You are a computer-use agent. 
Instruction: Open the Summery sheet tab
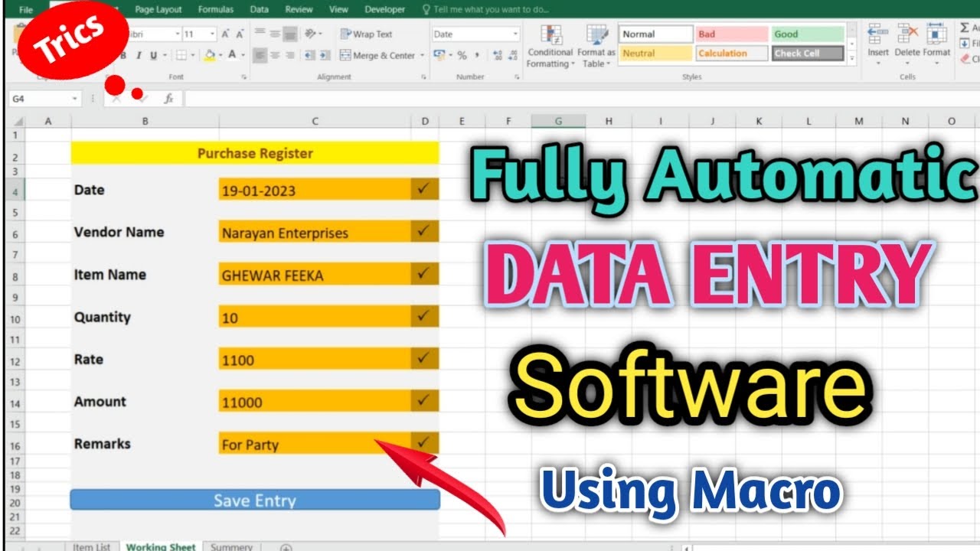(x=231, y=547)
